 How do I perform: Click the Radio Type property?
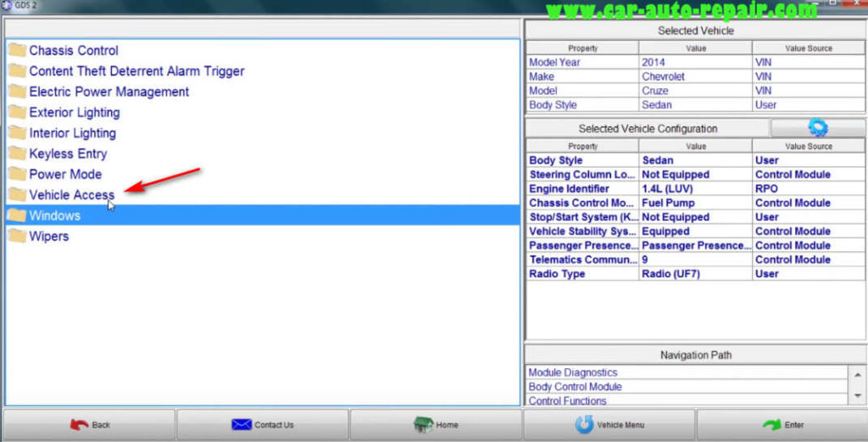pyautogui.click(x=582, y=274)
